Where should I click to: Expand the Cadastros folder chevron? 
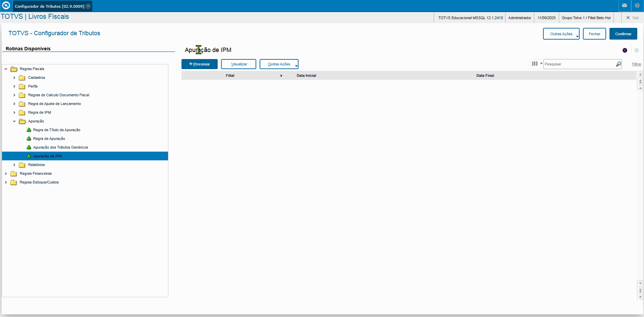pyautogui.click(x=14, y=77)
